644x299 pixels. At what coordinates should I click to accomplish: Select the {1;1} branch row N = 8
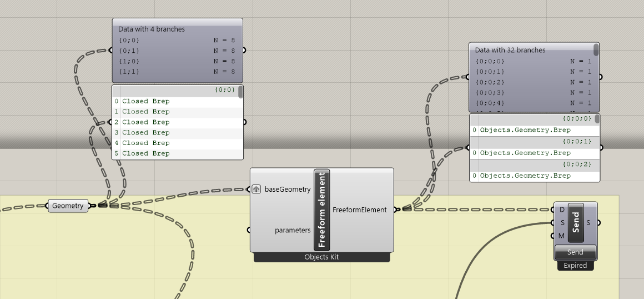(177, 72)
